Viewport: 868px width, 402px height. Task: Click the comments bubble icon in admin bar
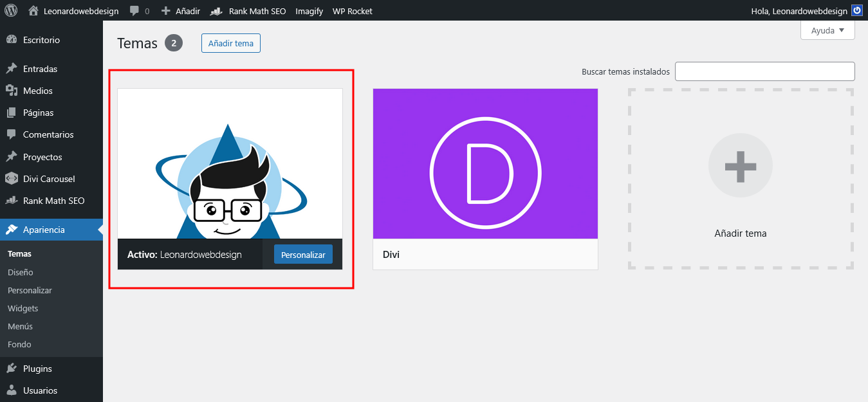[x=134, y=11]
